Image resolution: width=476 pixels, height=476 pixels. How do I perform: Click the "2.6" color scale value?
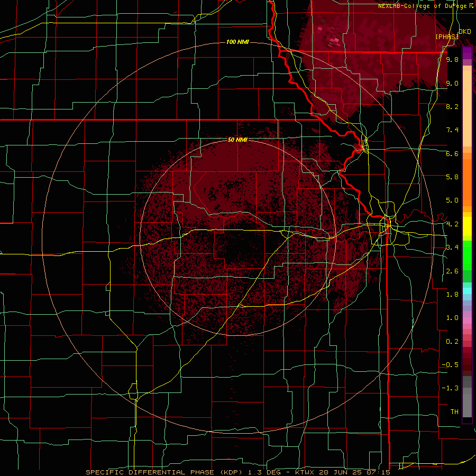point(452,271)
